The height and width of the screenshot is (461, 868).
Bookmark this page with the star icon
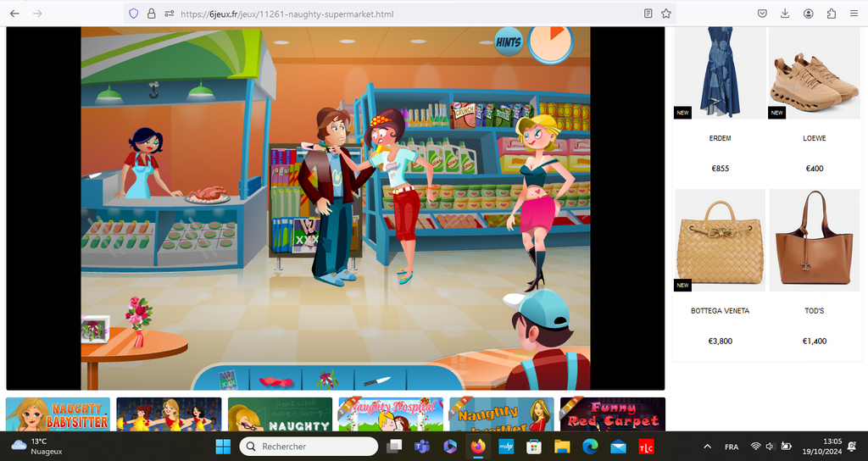(666, 14)
